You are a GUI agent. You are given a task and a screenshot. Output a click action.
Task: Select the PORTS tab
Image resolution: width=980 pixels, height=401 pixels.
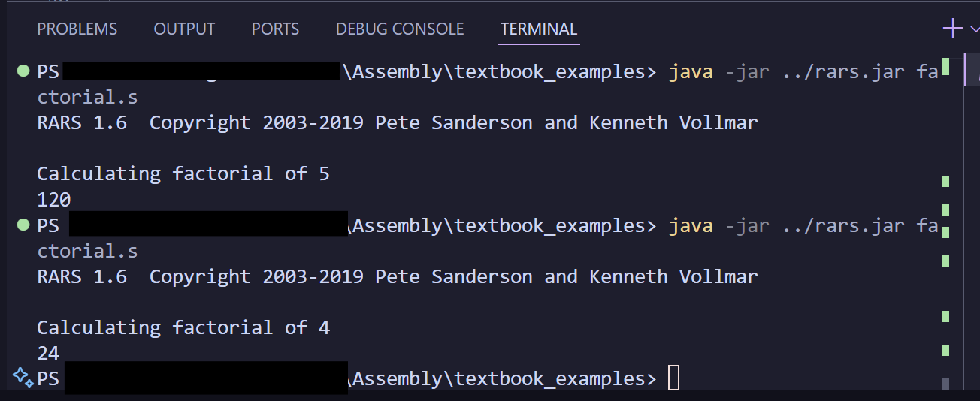(x=275, y=29)
